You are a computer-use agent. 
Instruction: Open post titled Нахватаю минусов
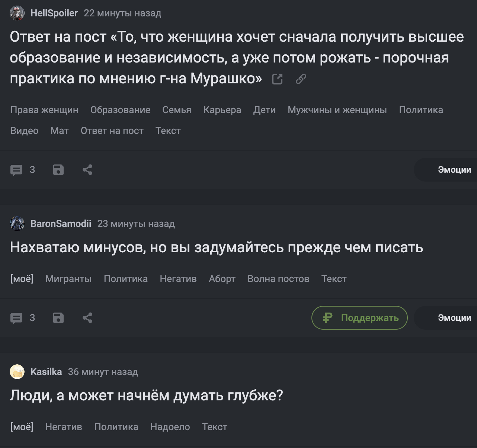coord(216,247)
